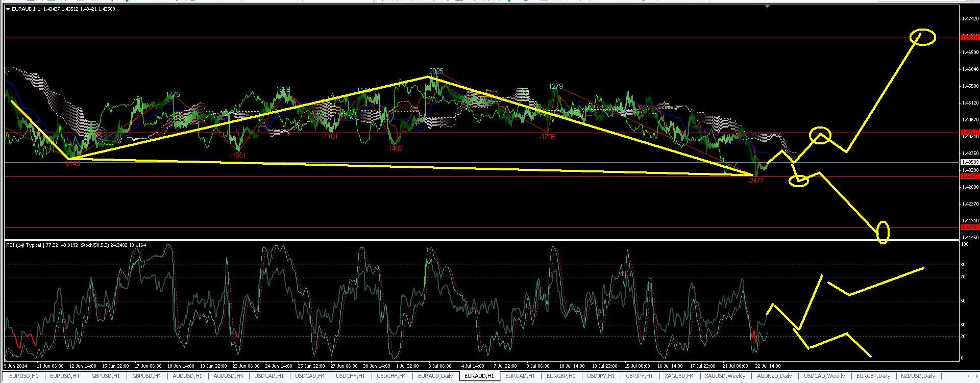
Task: Select the yellow ellipse at the top right
Action: (923, 37)
